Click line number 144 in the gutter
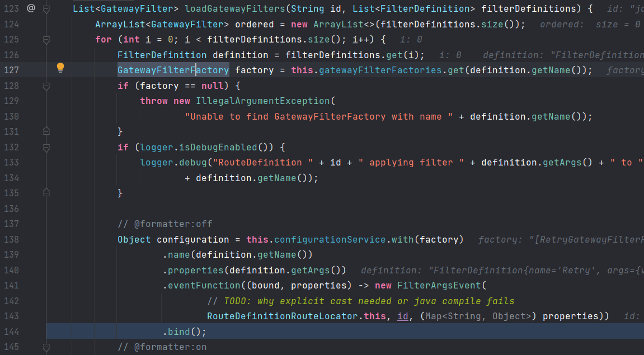This screenshot has height=355, width=644. click(x=11, y=332)
